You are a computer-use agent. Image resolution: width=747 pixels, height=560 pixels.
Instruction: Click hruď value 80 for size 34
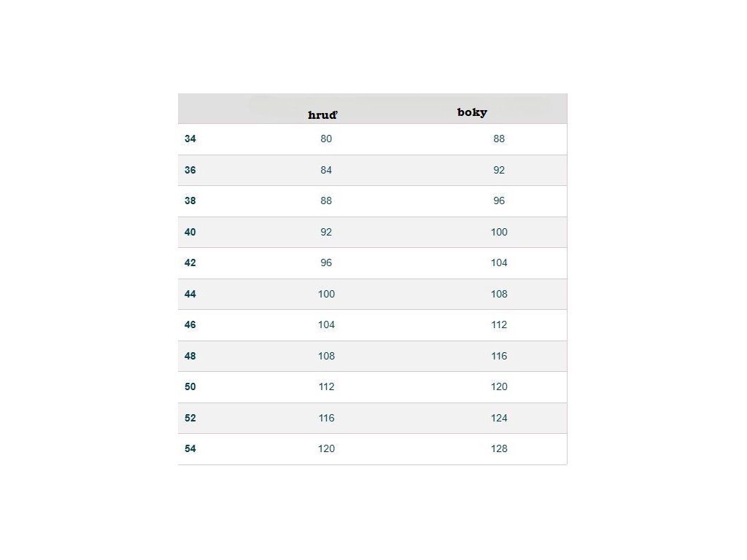[x=326, y=139]
